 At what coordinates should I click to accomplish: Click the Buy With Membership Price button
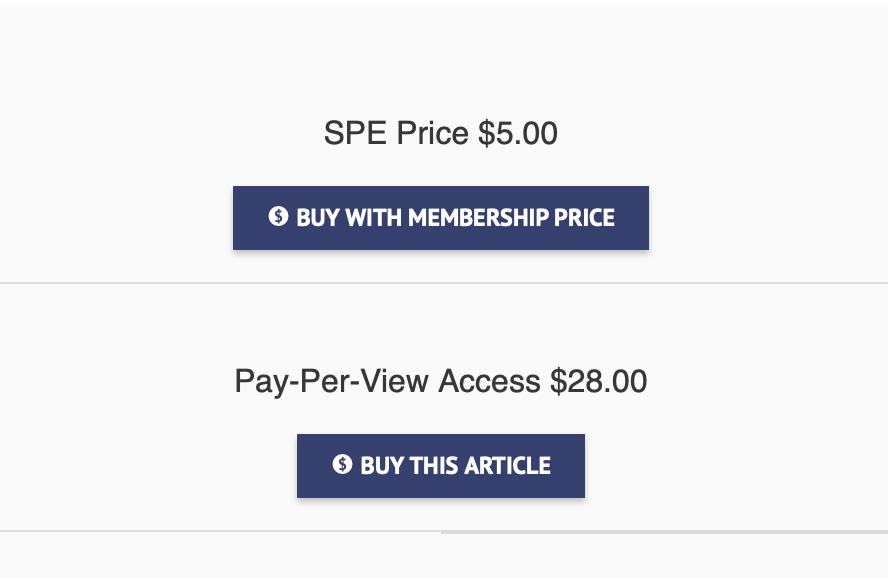click(x=440, y=217)
